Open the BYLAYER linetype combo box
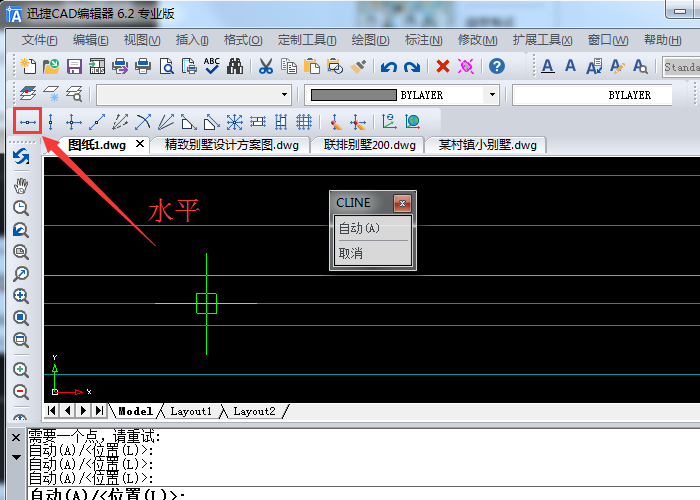700x500 pixels. tap(592, 95)
